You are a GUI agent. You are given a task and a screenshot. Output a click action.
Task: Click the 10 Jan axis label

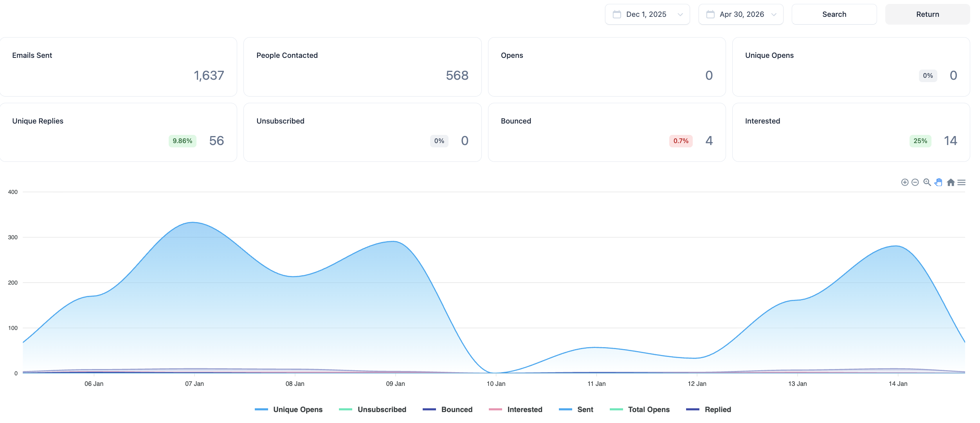point(496,384)
